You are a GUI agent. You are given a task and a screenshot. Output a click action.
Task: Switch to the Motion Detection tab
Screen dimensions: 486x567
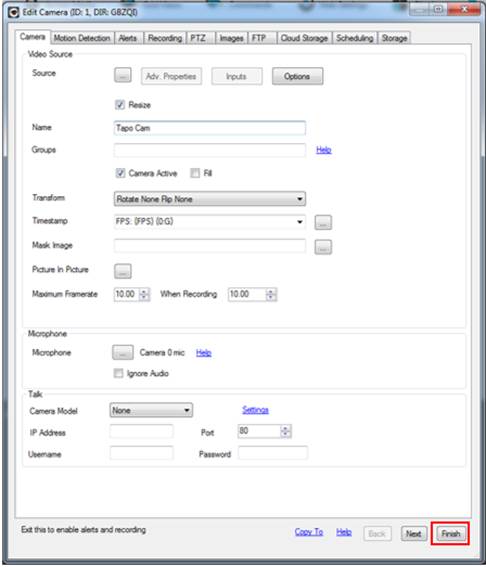pos(82,38)
